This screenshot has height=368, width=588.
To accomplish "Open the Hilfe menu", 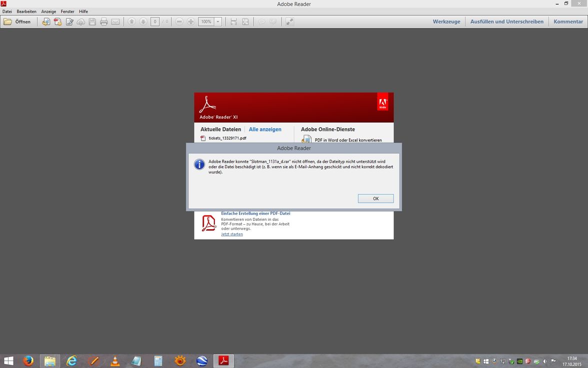I will tap(83, 12).
